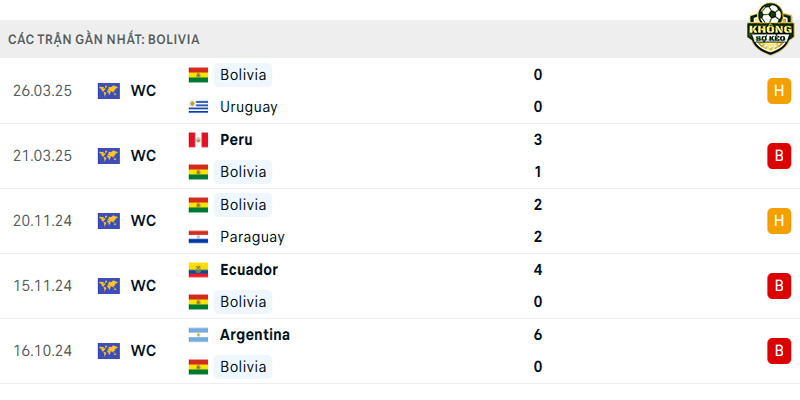Open the 20.11.24 match row date

pos(42,221)
